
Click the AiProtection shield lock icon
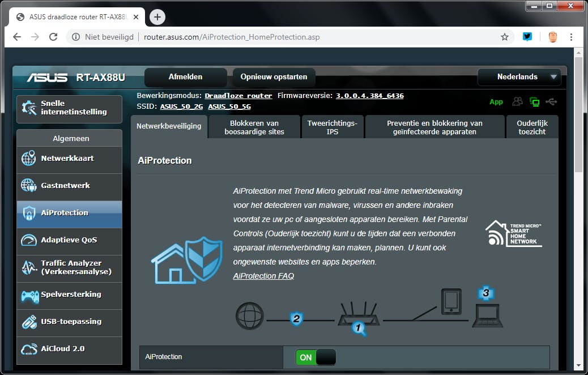point(29,213)
